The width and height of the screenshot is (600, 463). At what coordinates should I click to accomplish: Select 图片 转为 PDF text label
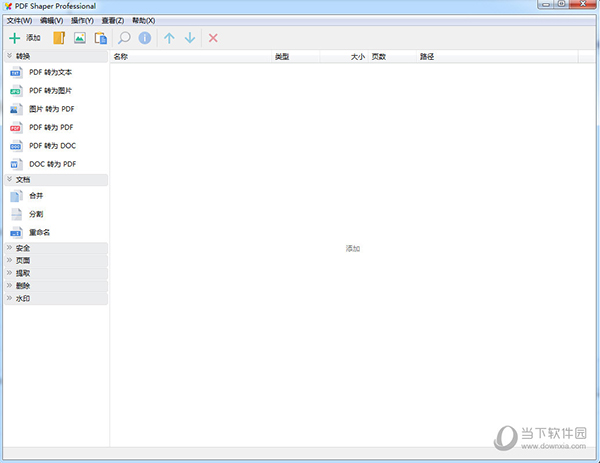[52, 109]
